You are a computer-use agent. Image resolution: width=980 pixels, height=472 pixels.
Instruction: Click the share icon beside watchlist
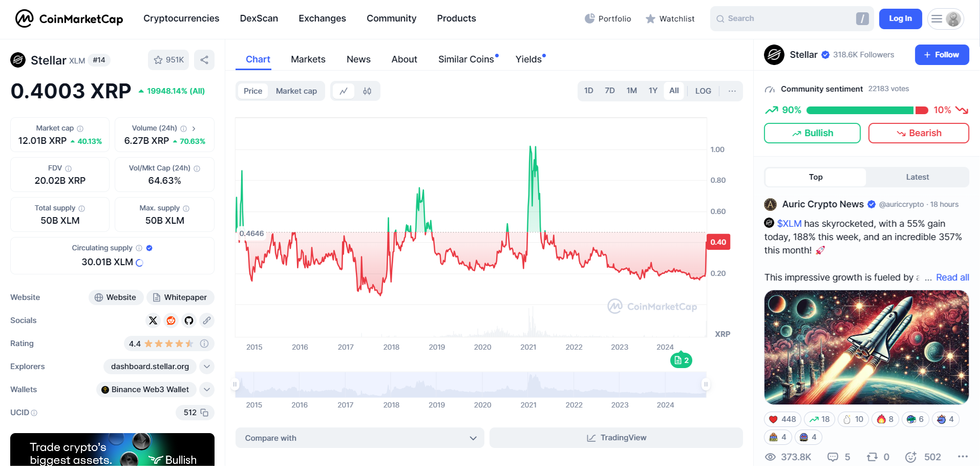tap(204, 60)
